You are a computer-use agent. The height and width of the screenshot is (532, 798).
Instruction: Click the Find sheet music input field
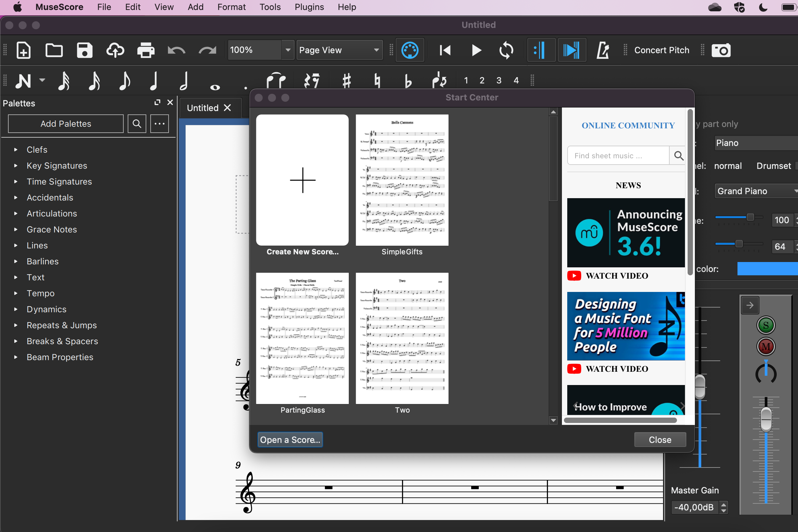click(x=619, y=154)
